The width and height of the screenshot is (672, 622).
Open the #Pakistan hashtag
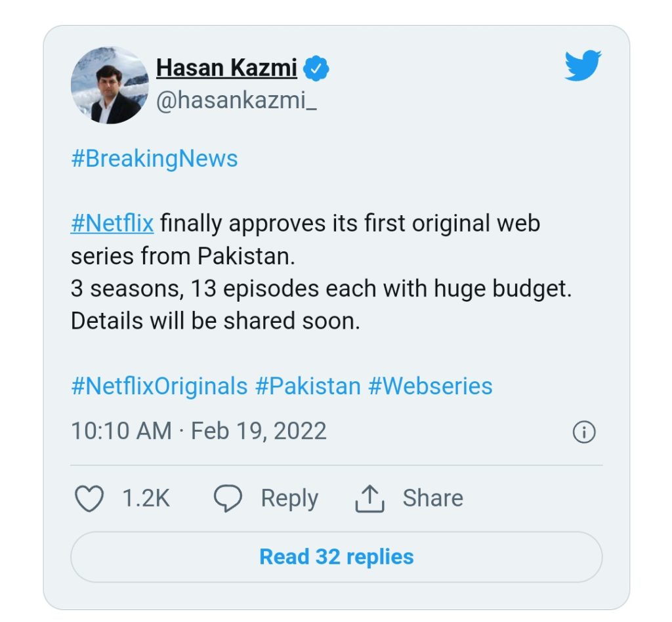coord(308,386)
